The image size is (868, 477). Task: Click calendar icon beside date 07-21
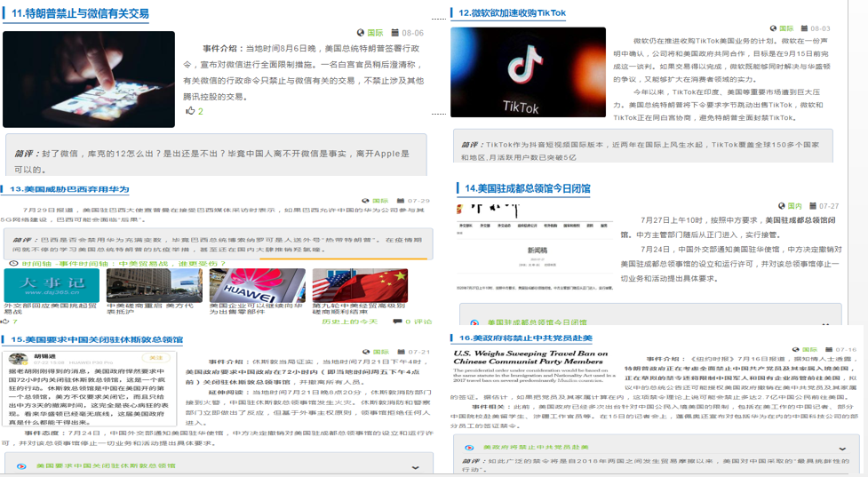[402, 352]
